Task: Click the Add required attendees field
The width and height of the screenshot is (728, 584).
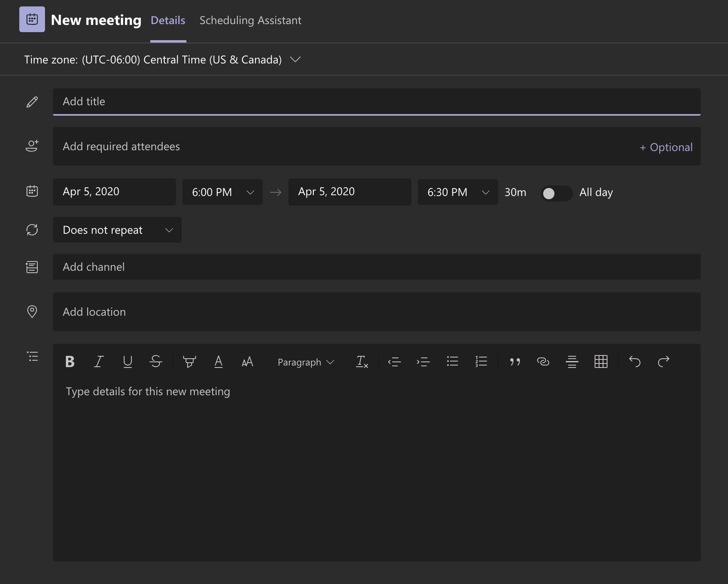Action: (377, 146)
